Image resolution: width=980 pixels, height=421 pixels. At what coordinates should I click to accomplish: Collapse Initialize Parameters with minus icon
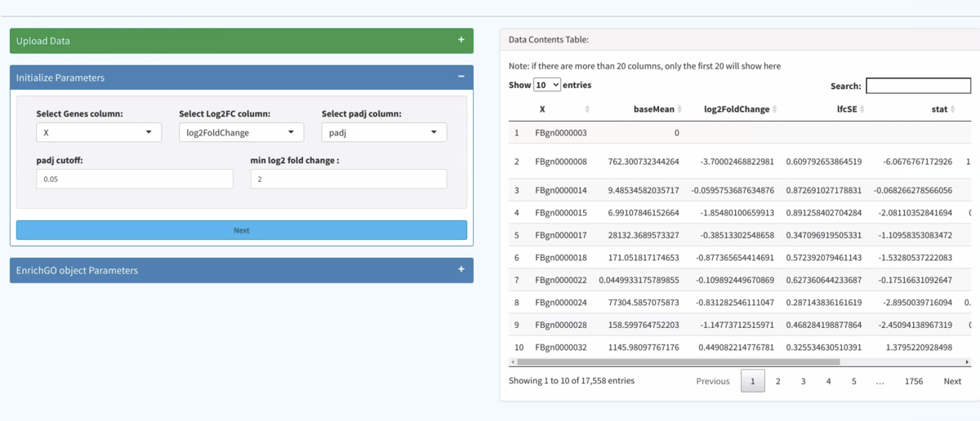tap(461, 77)
